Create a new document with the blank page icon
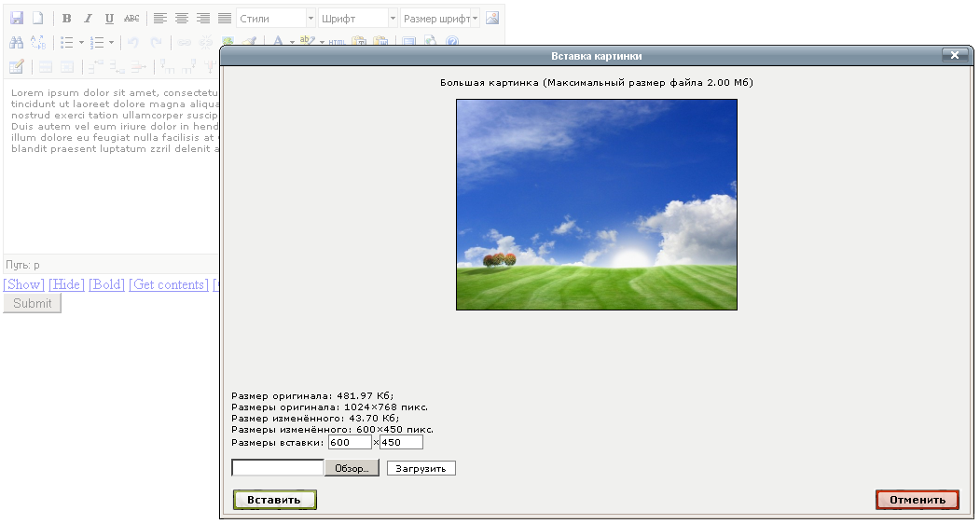980x524 pixels. pos(38,18)
